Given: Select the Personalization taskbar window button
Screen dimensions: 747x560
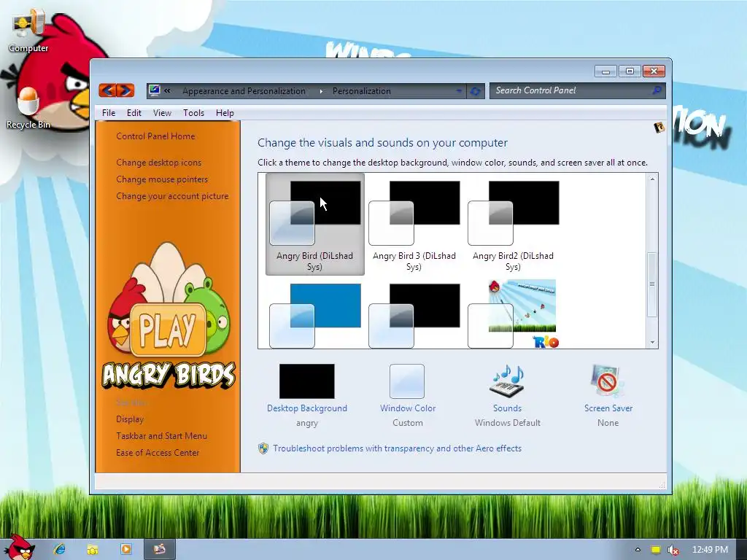Looking at the screenshot, I should (160, 550).
